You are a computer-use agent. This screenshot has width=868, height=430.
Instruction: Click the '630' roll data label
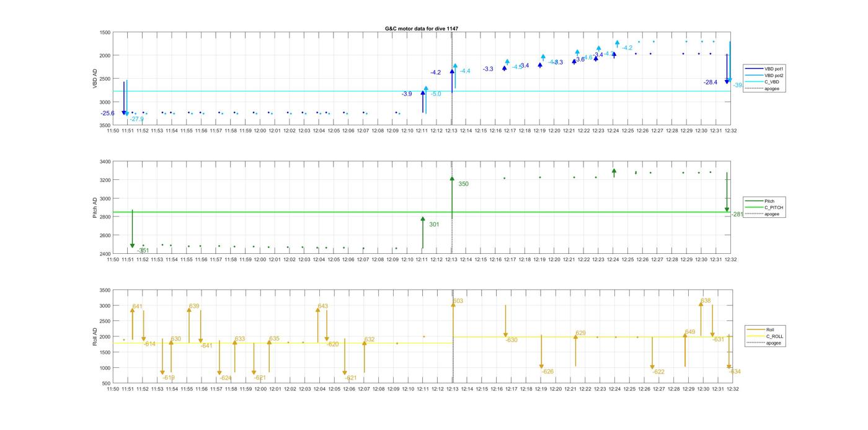(176, 339)
